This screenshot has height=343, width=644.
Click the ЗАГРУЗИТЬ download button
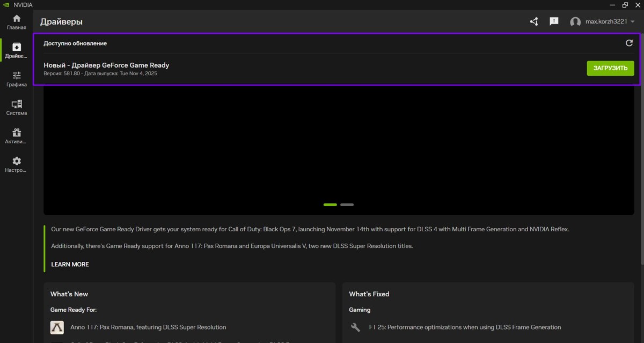tap(610, 68)
